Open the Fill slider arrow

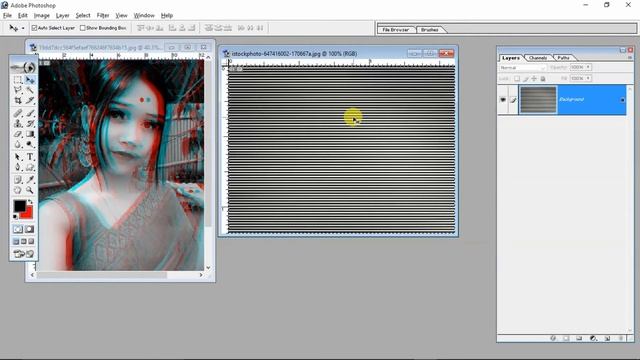click(x=588, y=78)
